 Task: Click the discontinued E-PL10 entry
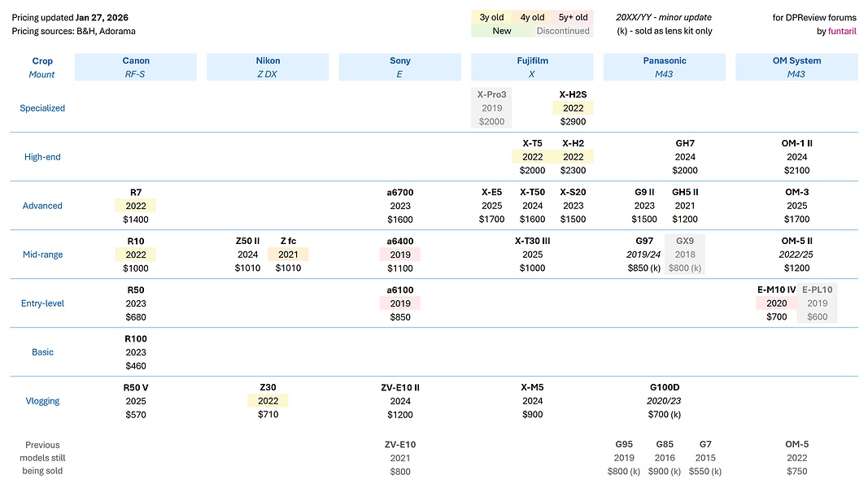(x=817, y=303)
